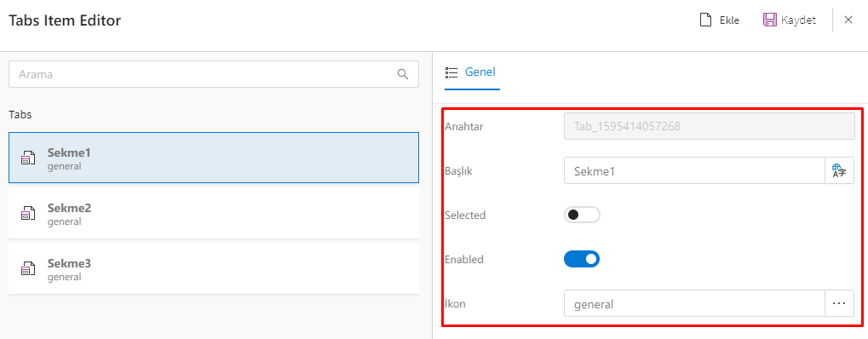Click the list icon beside Genel

tap(451, 72)
